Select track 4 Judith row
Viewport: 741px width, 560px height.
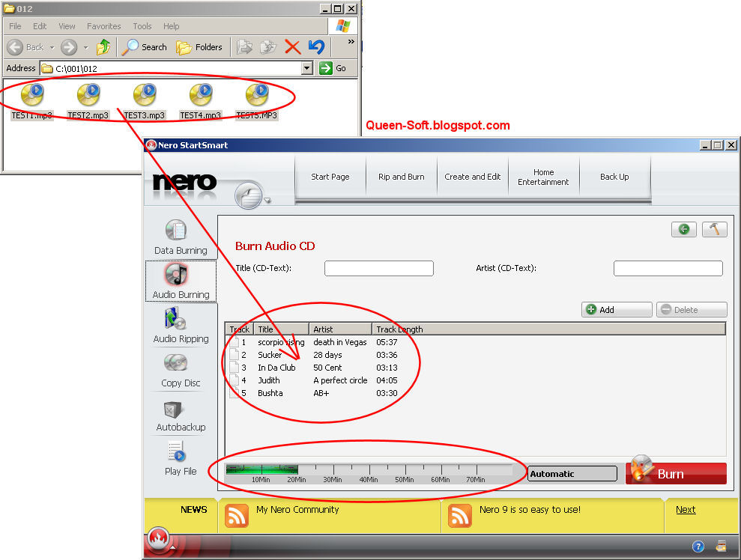[476, 380]
